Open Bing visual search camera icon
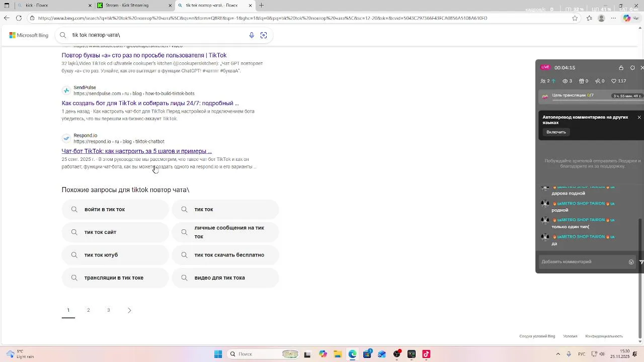The width and height of the screenshot is (644, 362). coord(264,35)
